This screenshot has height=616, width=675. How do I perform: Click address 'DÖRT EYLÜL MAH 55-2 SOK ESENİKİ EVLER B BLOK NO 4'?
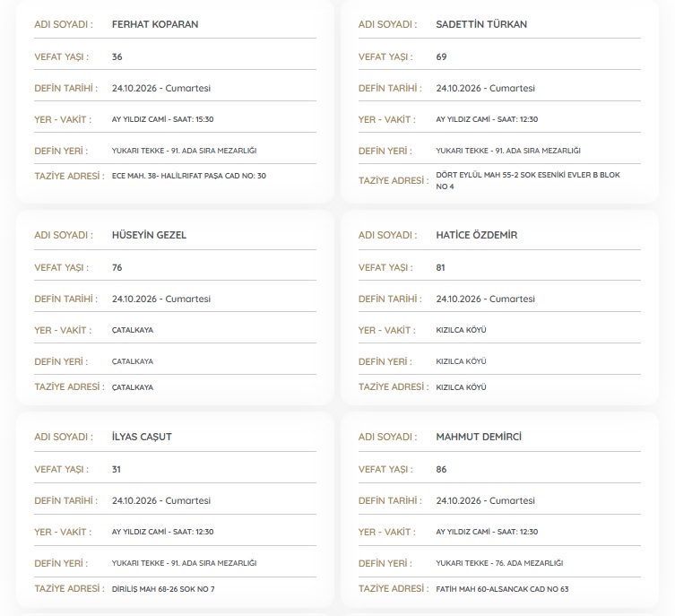tap(528, 181)
